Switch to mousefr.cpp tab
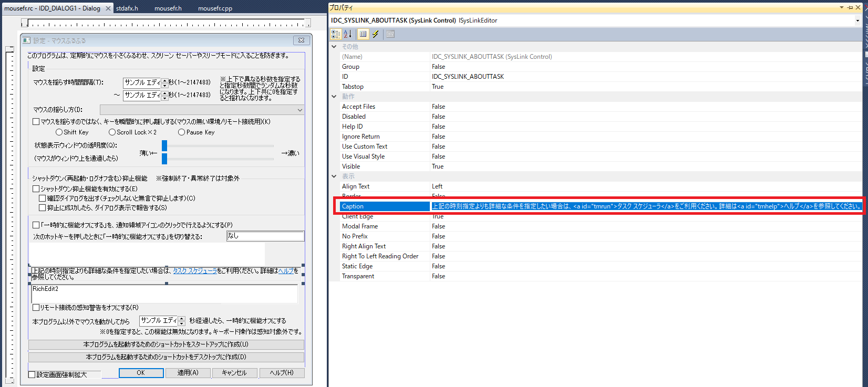The width and height of the screenshot is (868, 387). click(215, 8)
